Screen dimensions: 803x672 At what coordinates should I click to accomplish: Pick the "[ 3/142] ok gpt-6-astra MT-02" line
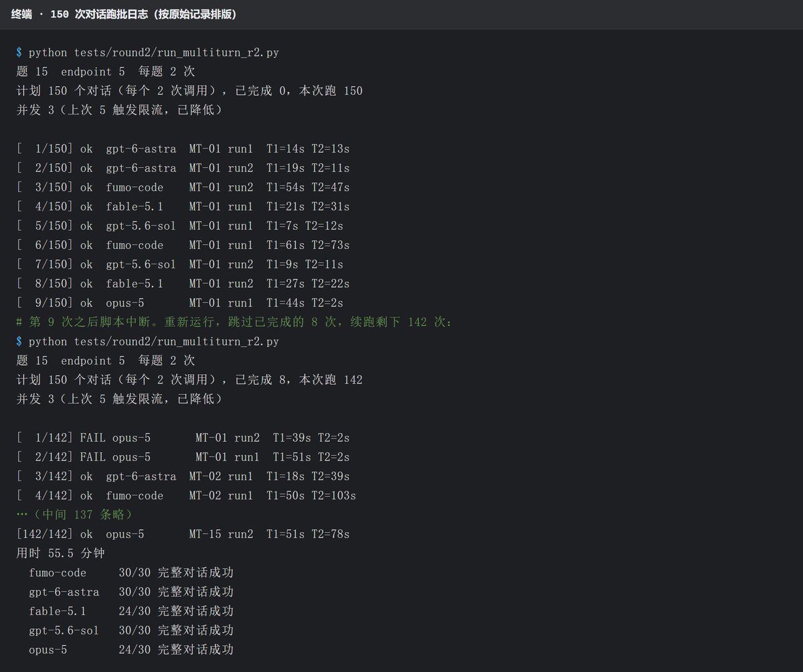(x=183, y=477)
